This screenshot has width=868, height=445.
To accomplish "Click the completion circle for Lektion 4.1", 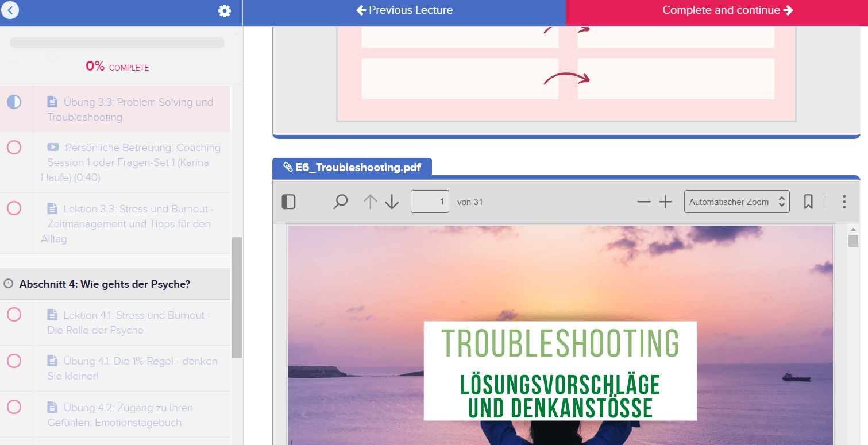I will click(x=14, y=314).
